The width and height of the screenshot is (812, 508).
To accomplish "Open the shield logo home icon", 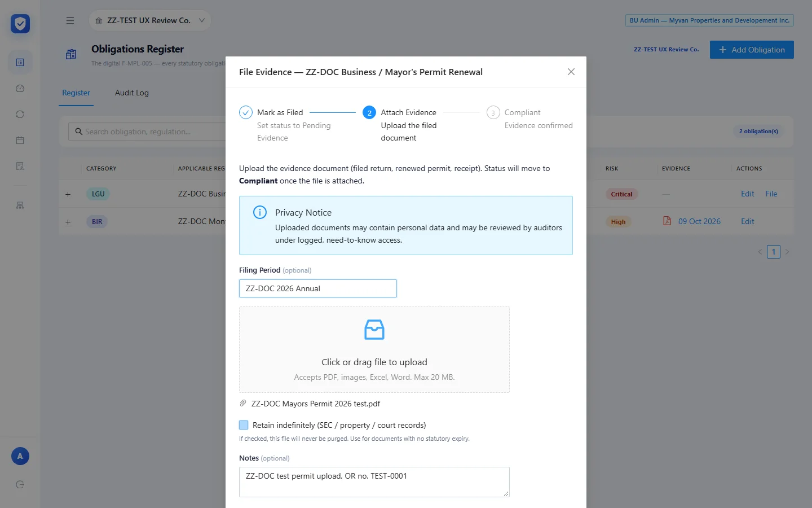I will pos(20,24).
